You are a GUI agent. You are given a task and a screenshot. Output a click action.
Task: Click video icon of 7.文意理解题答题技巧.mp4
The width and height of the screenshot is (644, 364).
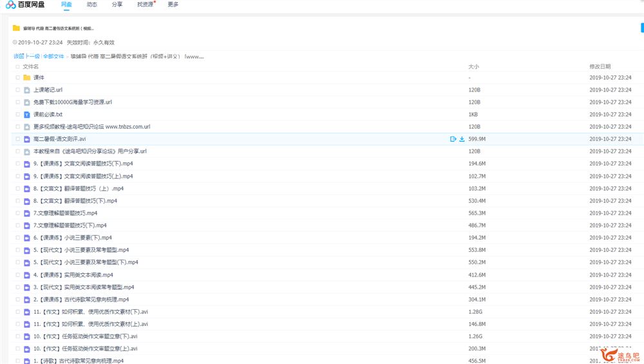(x=26, y=213)
